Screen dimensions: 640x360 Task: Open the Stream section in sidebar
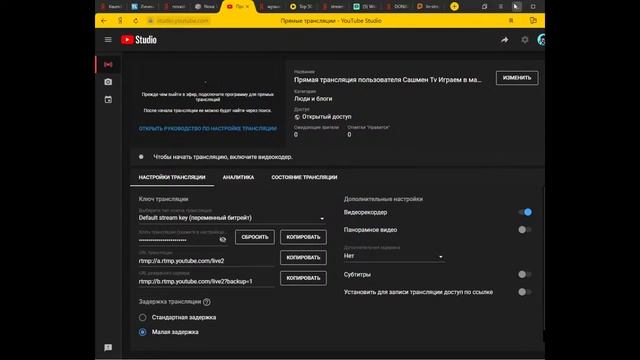[x=108, y=64]
